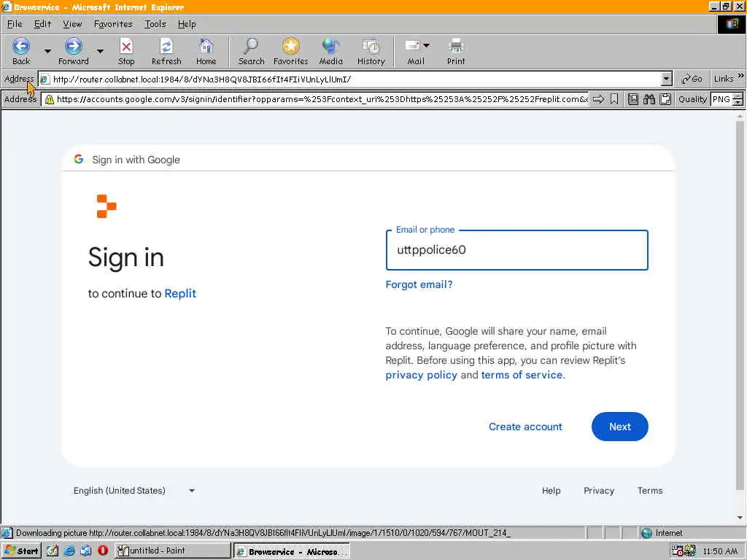This screenshot has height=560, width=747.
Task: Click the Forward navigation icon
Action: [73, 46]
